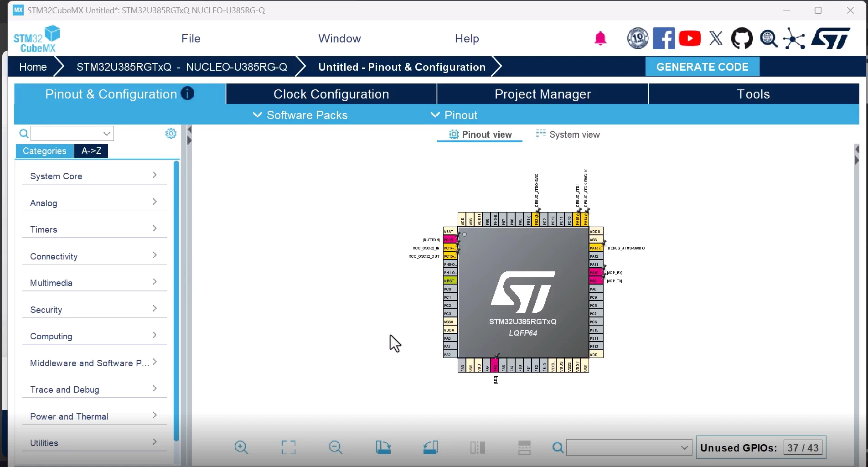Viewport: 868px width, 467px height.
Task: Click the vertical split view icon
Action: click(x=477, y=447)
